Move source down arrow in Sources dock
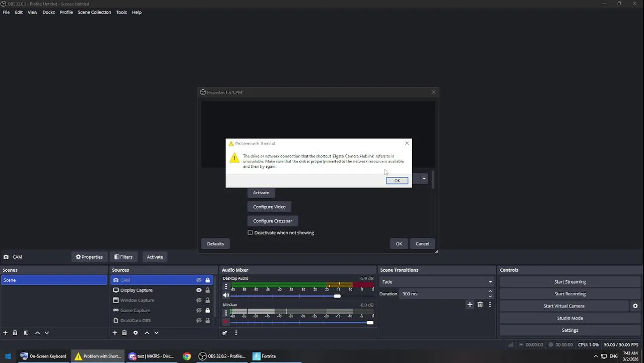The height and width of the screenshot is (363, 644). [156, 333]
